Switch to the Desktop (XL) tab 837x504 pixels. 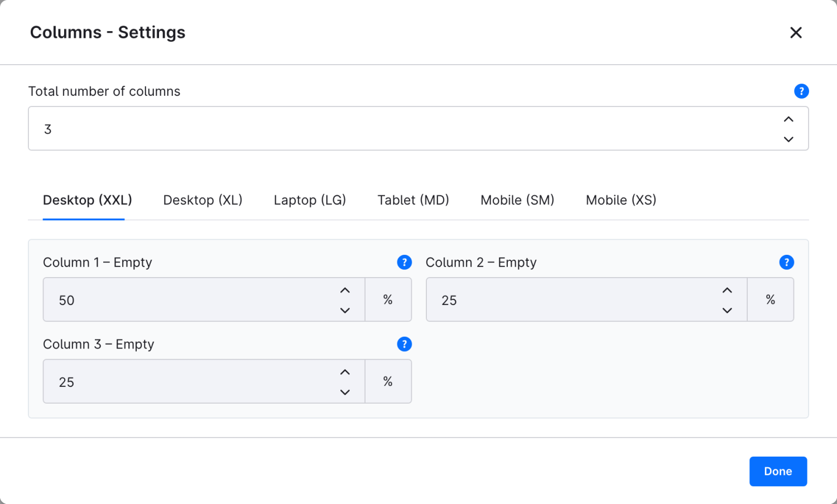click(x=203, y=200)
